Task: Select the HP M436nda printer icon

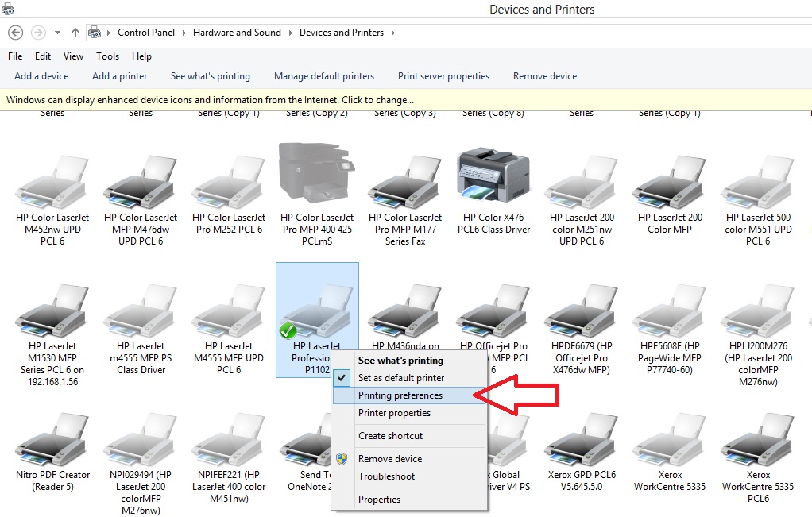Action: pyautogui.click(x=405, y=311)
